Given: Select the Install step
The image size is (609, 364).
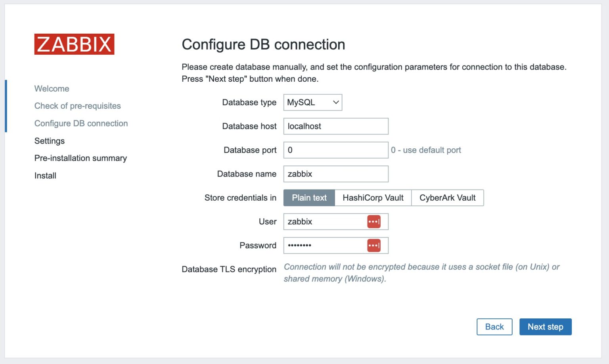Looking at the screenshot, I should coord(45,175).
